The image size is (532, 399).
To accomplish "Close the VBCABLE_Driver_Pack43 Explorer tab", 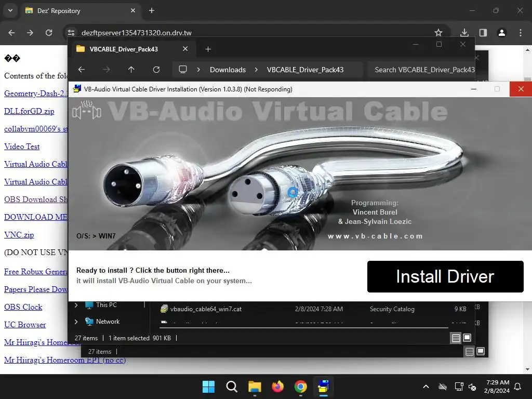I will point(185,49).
